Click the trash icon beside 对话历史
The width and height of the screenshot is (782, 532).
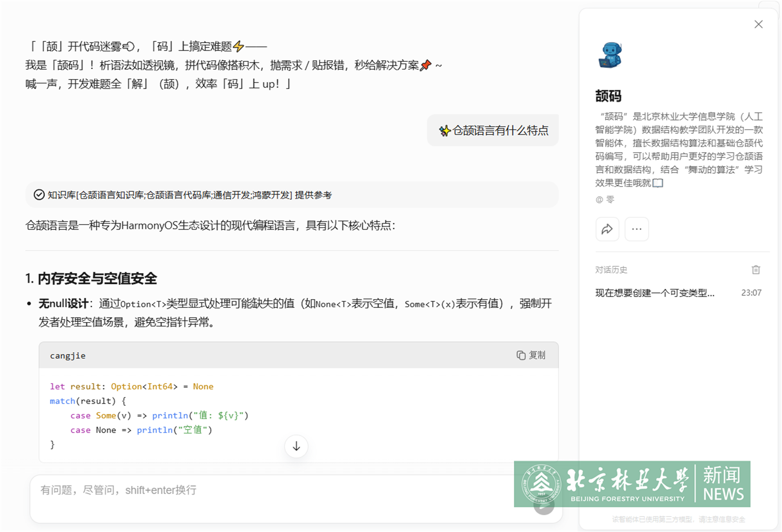[x=755, y=270]
